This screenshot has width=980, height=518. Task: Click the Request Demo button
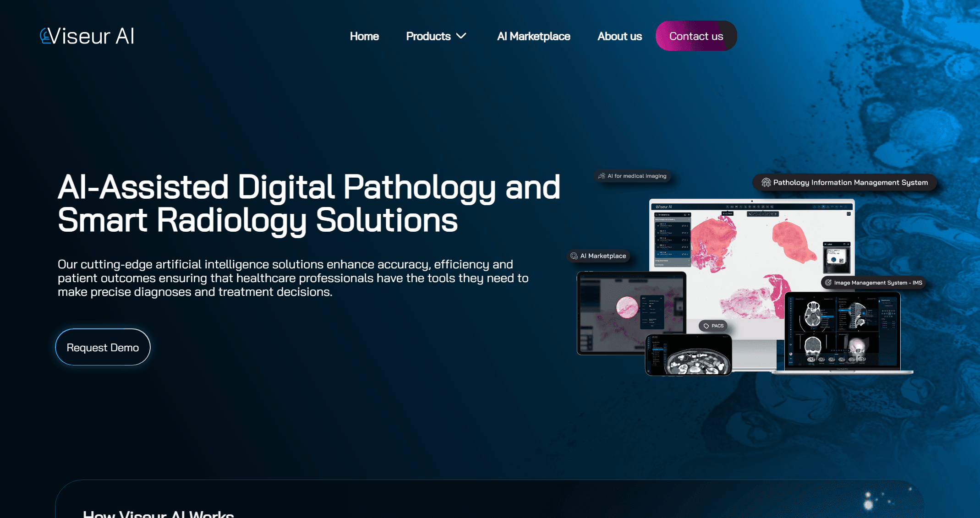pyautogui.click(x=103, y=347)
